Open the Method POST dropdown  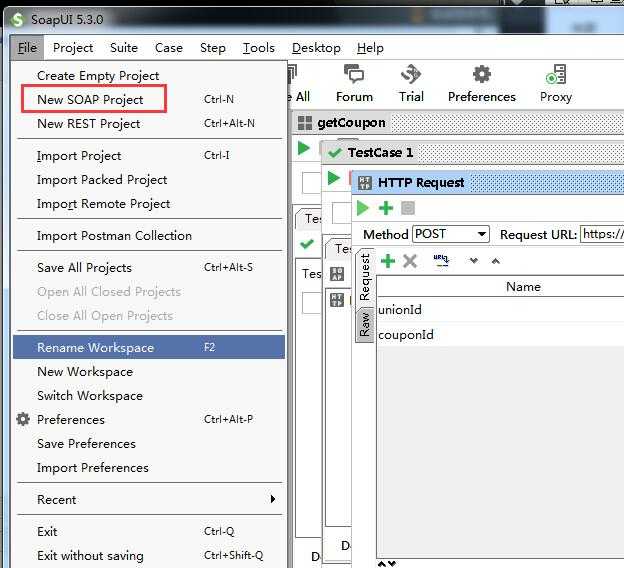click(451, 234)
